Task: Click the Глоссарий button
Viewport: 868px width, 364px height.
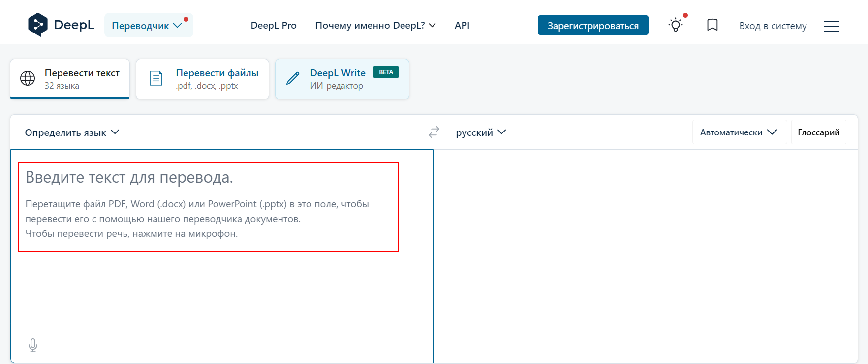Action: click(819, 132)
